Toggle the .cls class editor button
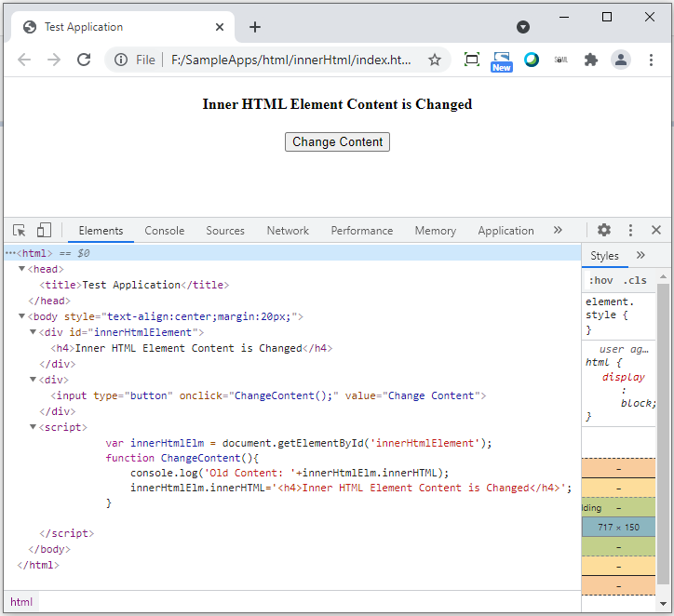 pos(635,280)
